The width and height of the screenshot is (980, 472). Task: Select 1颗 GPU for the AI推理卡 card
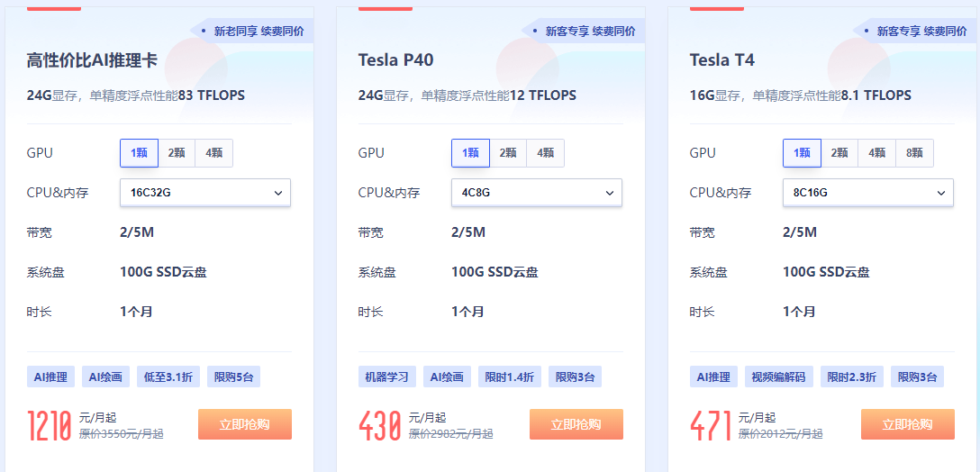point(139,153)
